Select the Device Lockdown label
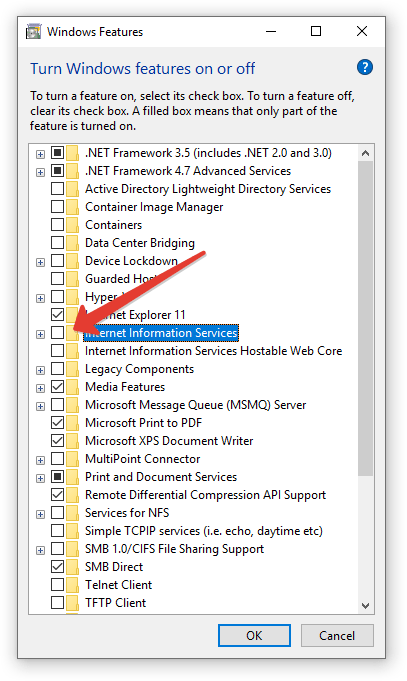407x681 pixels. click(131, 261)
